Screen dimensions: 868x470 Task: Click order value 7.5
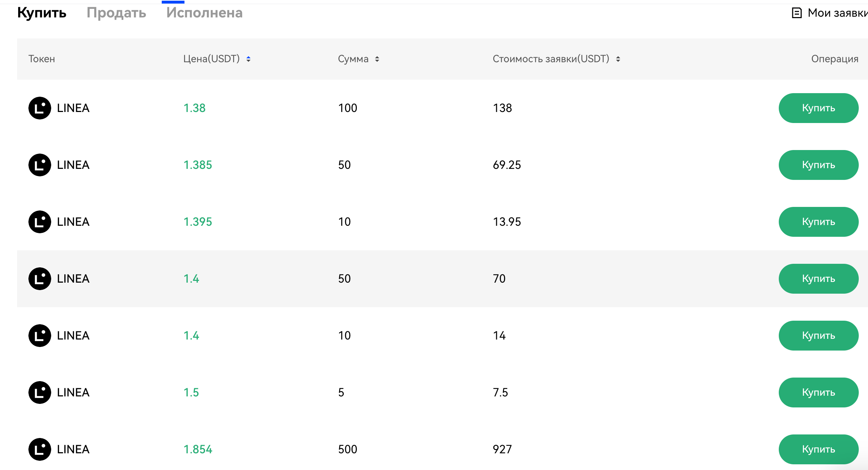(500, 392)
